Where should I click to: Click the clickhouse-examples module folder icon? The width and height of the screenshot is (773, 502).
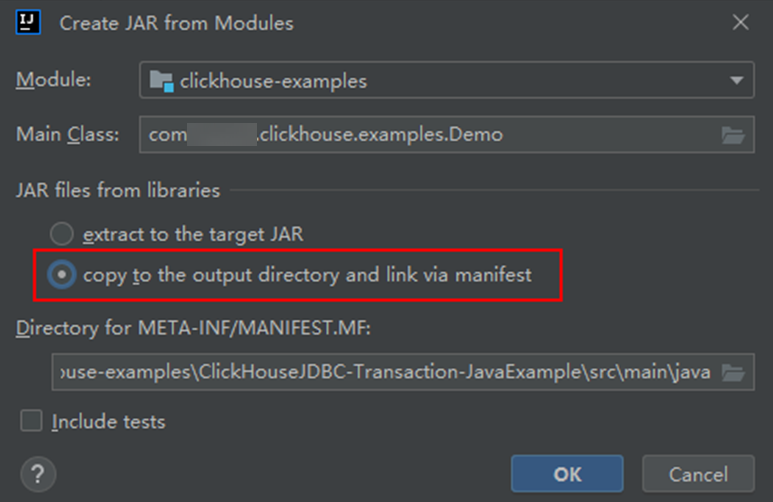pyautogui.click(x=162, y=81)
